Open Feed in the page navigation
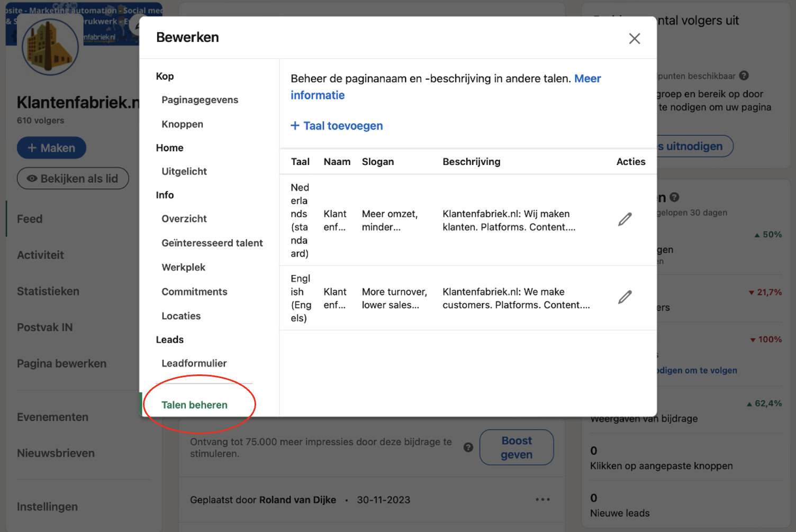796x532 pixels. click(x=30, y=219)
